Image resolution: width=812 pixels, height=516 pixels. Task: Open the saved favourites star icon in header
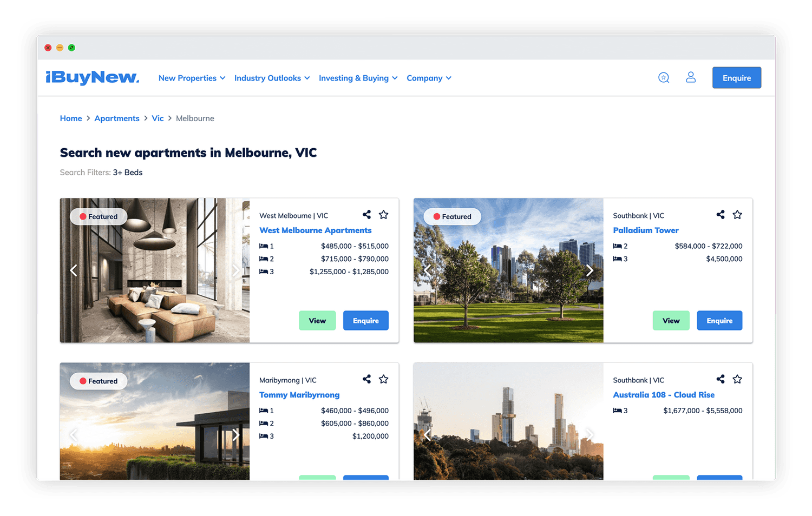click(664, 78)
